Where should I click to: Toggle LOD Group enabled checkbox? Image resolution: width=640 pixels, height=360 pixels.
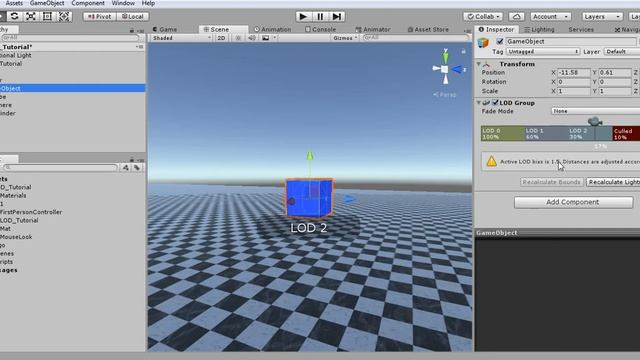pyautogui.click(x=495, y=102)
